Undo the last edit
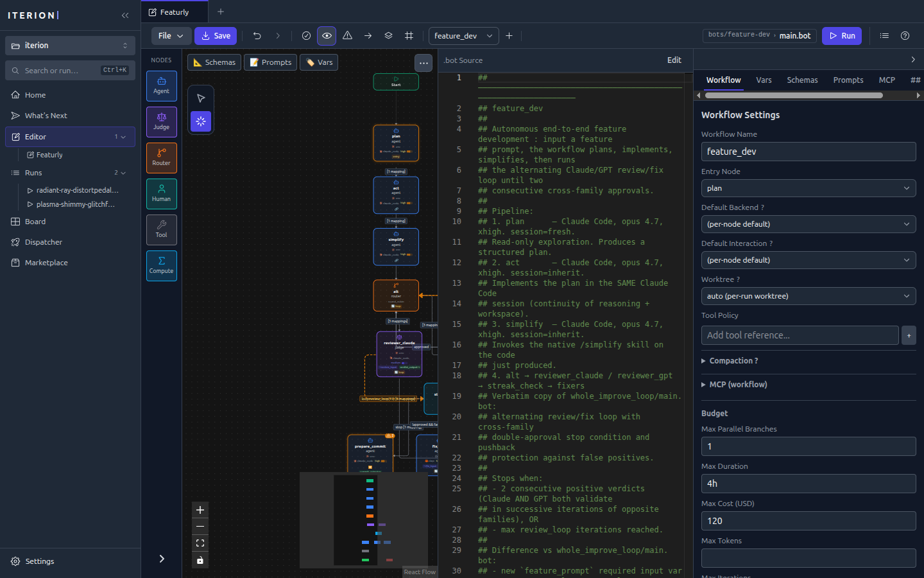 257,36
